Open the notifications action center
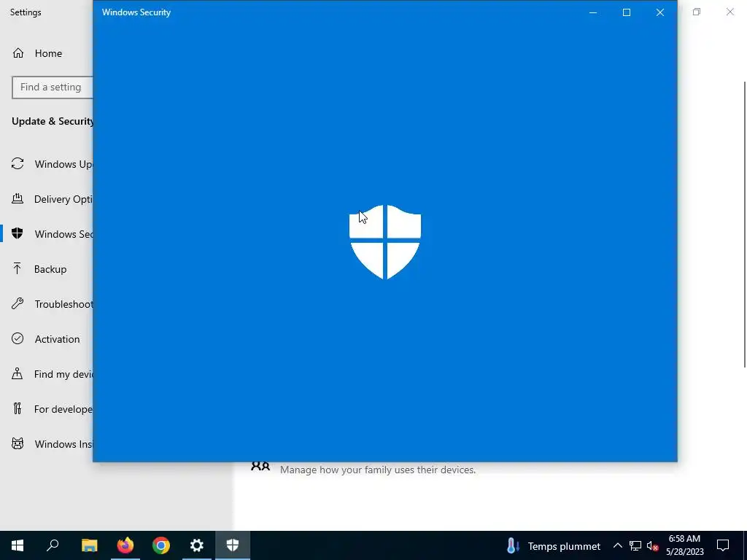Image resolution: width=747 pixels, height=560 pixels. 723,545
